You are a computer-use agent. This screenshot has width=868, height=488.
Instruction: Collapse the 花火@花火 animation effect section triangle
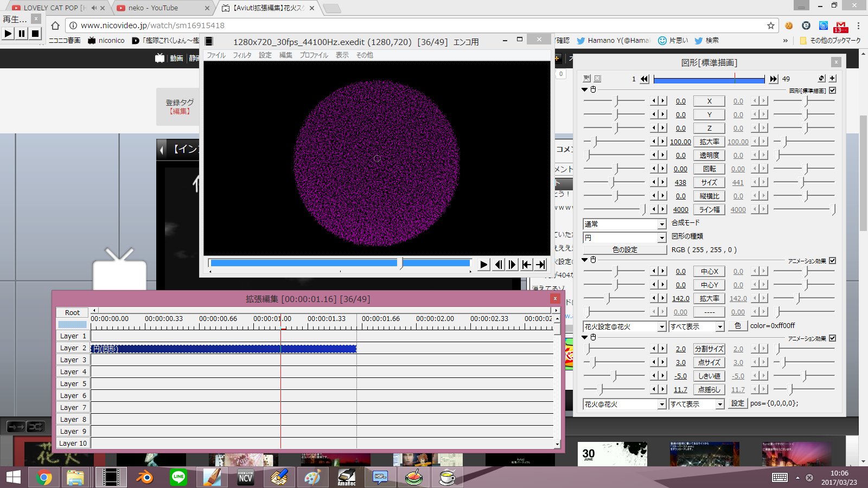(x=585, y=337)
